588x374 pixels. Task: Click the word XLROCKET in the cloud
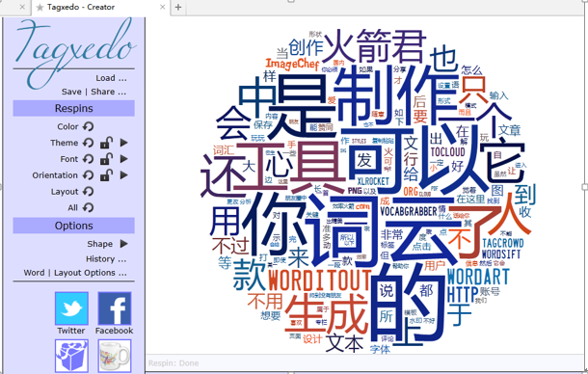pyautogui.click(x=373, y=181)
